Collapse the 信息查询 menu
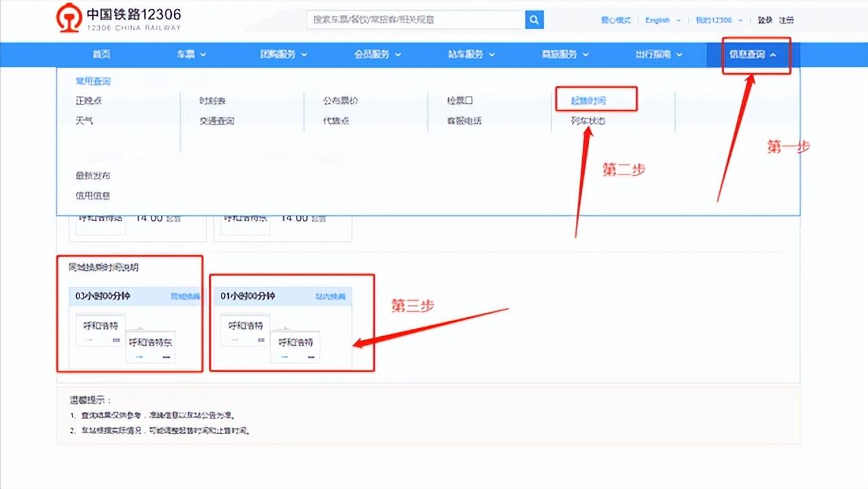 [x=751, y=54]
